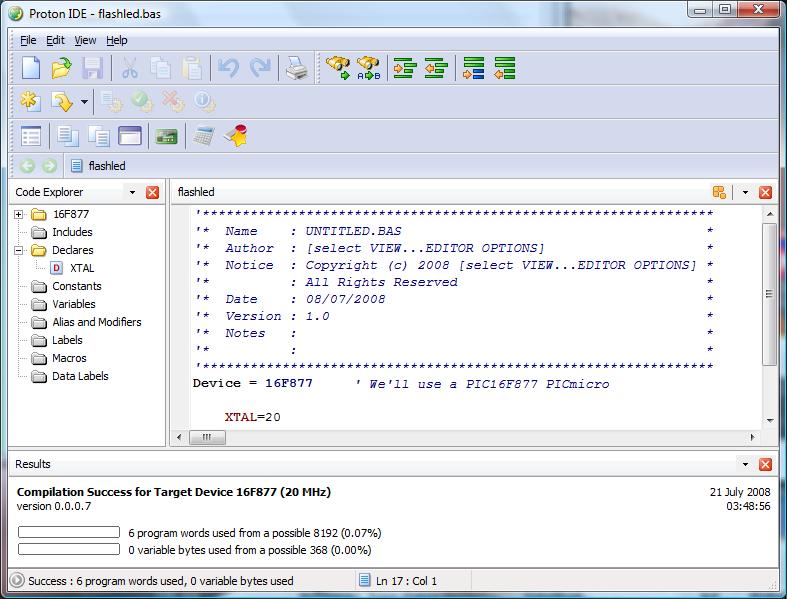Viewport: 787px width, 599px height.
Task: Click the horizontal scrollbar thumb in editor
Action: click(x=207, y=437)
